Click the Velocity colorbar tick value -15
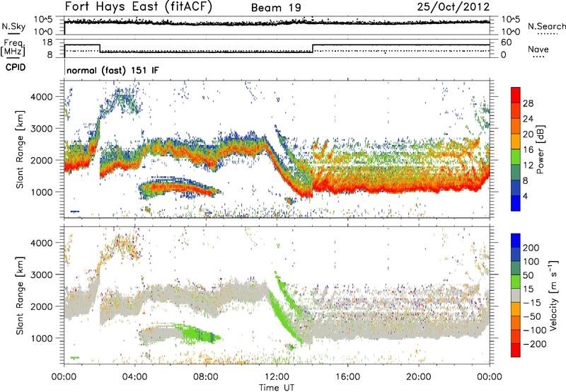 [x=532, y=302]
